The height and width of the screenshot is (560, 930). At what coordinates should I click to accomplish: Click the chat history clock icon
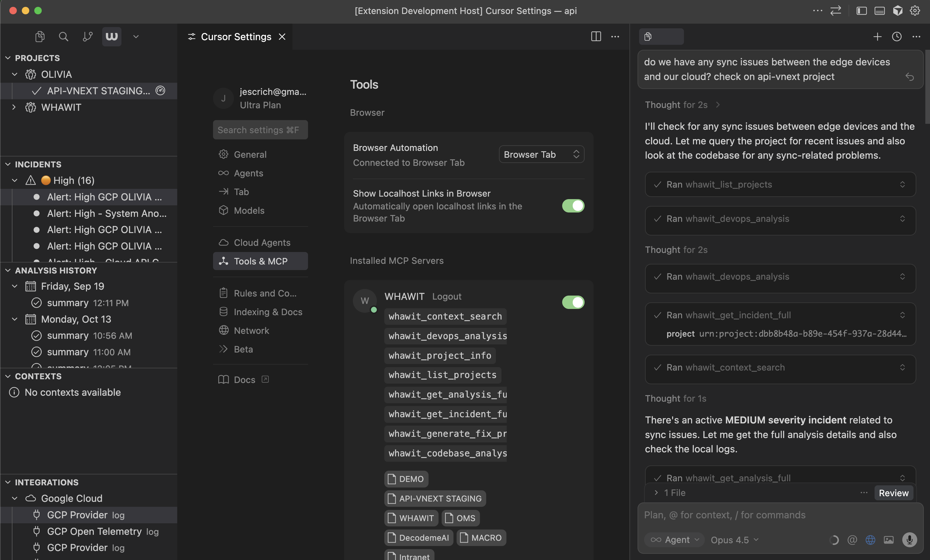tap(897, 37)
